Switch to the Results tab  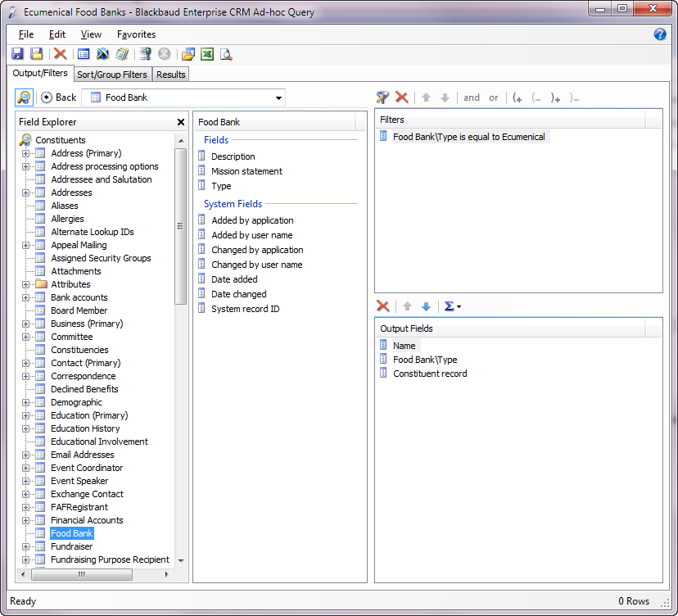point(171,75)
